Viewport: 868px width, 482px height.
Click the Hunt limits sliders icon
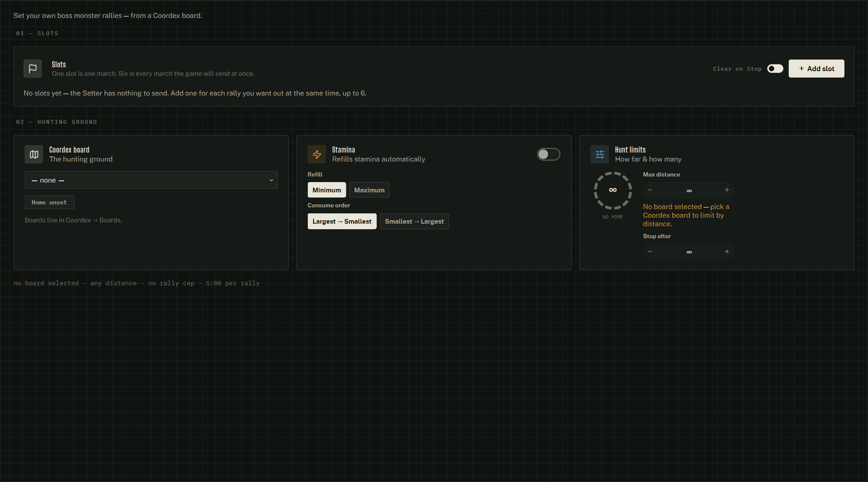pos(600,154)
